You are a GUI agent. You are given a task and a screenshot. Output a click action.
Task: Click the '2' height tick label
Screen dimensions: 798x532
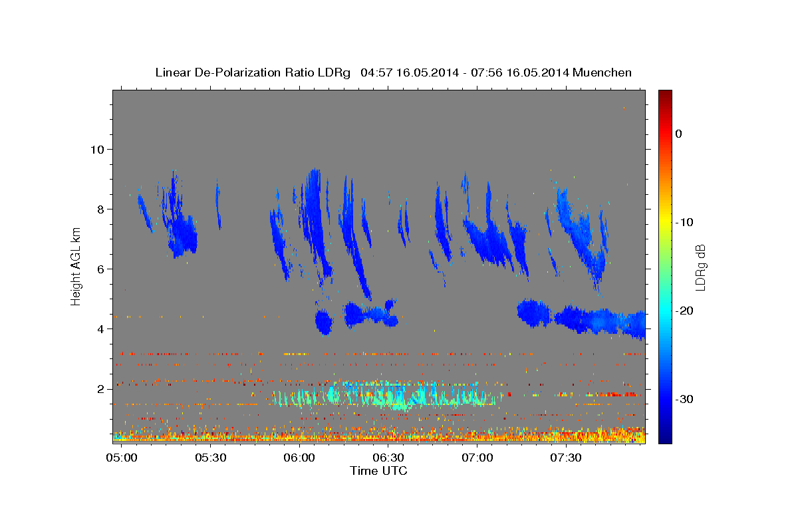click(x=100, y=388)
